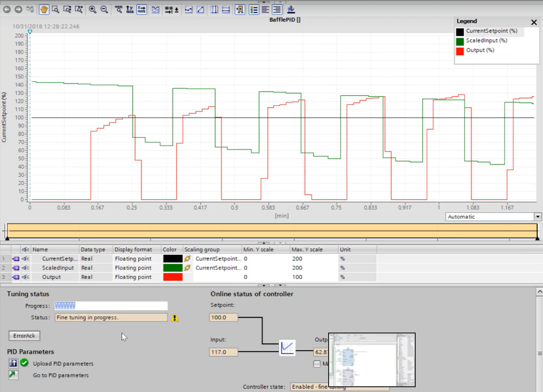This screenshot has height=392, width=543.
Task: Click the arrange in tracks icon
Action: point(155,9)
